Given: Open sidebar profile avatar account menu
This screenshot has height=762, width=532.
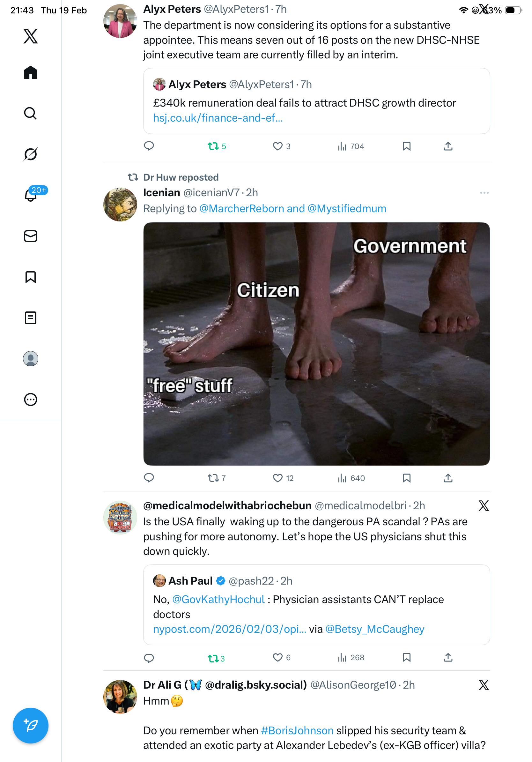Looking at the screenshot, I should [31, 358].
